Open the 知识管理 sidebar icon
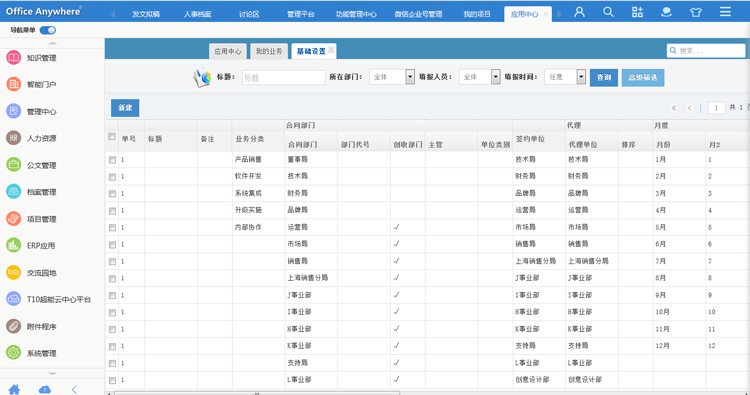Screen dimensions: 750x395 click(x=13, y=58)
